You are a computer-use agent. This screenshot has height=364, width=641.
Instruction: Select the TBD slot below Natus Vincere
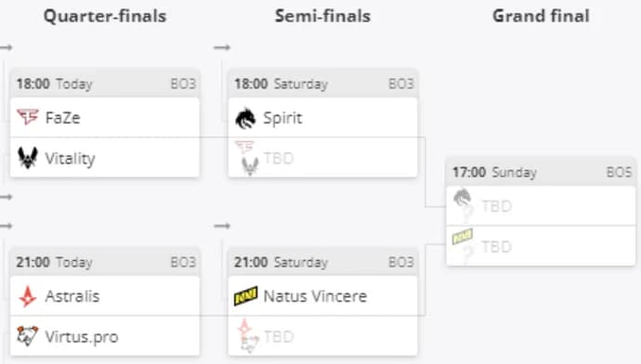pyautogui.click(x=323, y=336)
